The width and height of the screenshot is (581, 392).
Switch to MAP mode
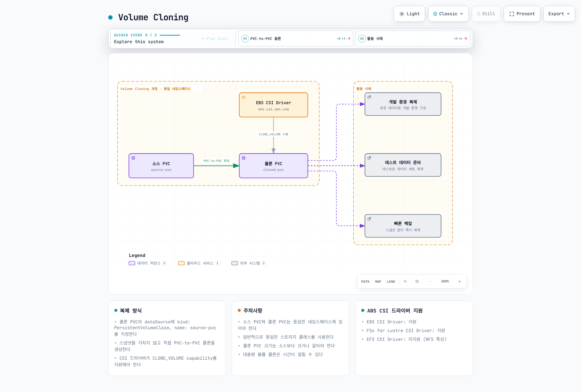(378, 282)
